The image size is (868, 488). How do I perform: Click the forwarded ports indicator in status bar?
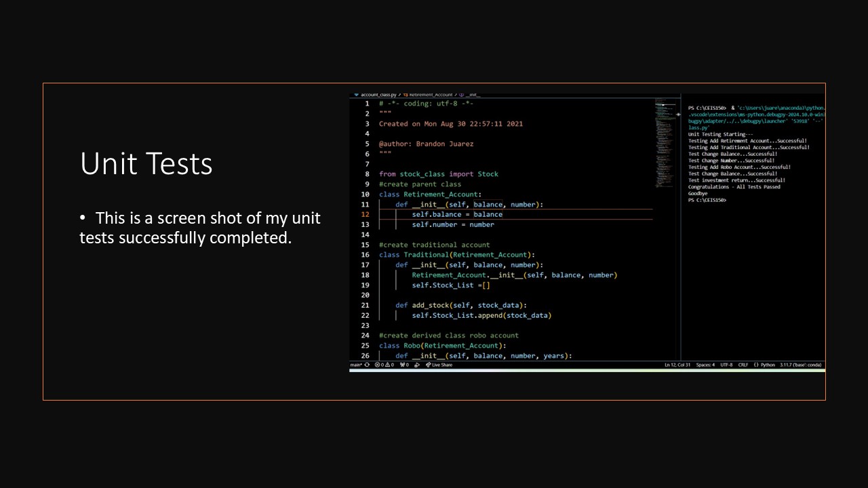[404, 365]
